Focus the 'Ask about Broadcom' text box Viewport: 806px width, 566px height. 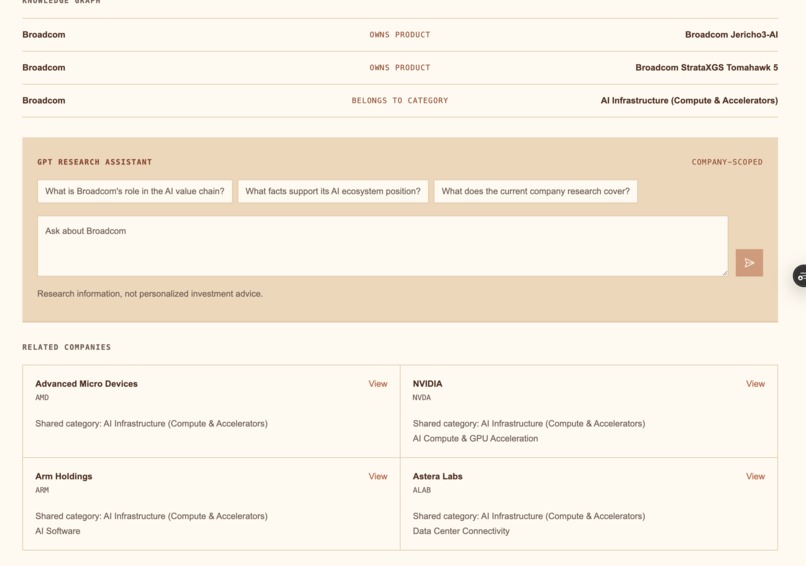pos(382,246)
